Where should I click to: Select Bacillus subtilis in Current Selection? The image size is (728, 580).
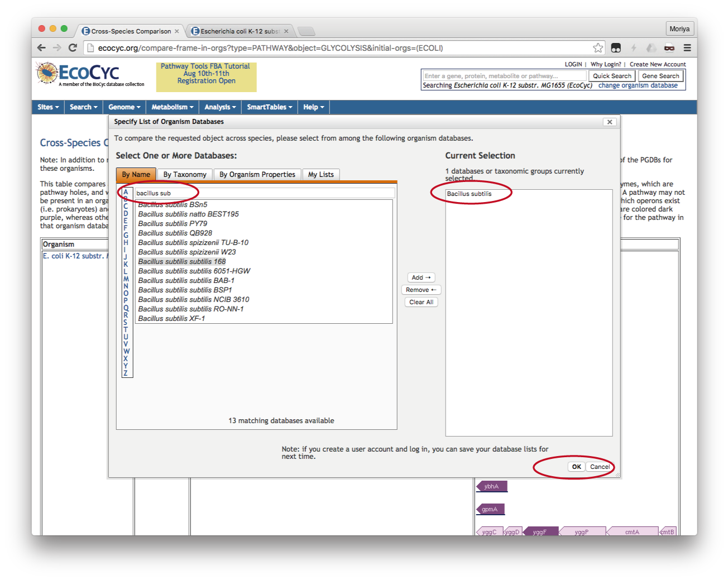coord(469,194)
